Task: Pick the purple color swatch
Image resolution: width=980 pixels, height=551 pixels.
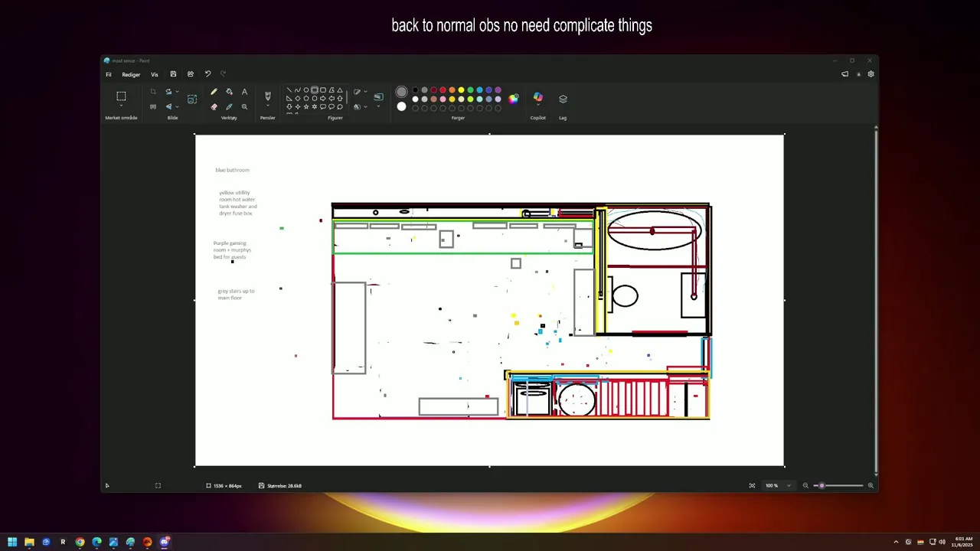Action: click(x=498, y=90)
